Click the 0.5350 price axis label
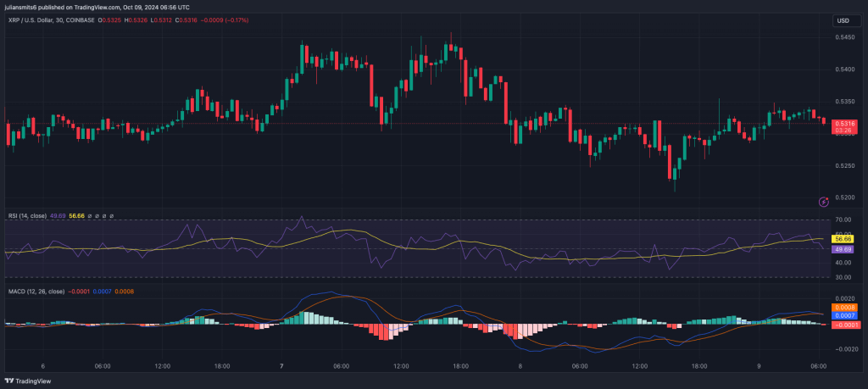 click(844, 102)
